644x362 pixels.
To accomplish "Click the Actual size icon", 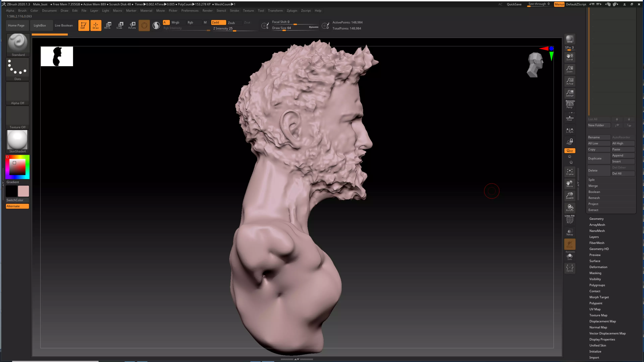I will point(570,81).
